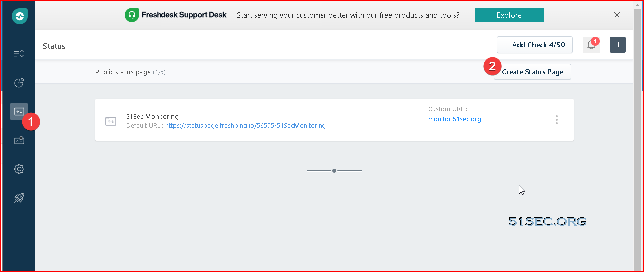Open the user avatar J menu
Screen dimensions: 644x272
pyautogui.click(x=618, y=45)
